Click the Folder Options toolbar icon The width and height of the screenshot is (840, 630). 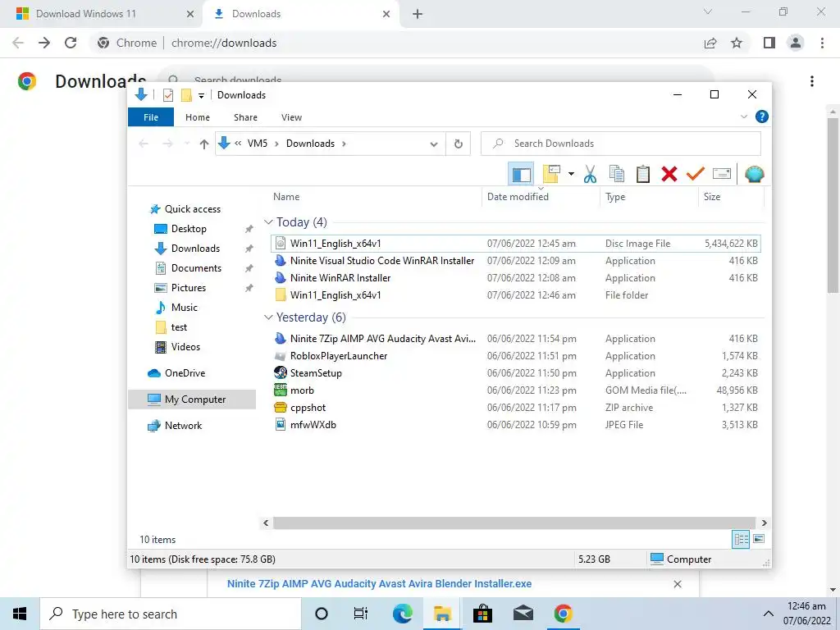[551, 174]
